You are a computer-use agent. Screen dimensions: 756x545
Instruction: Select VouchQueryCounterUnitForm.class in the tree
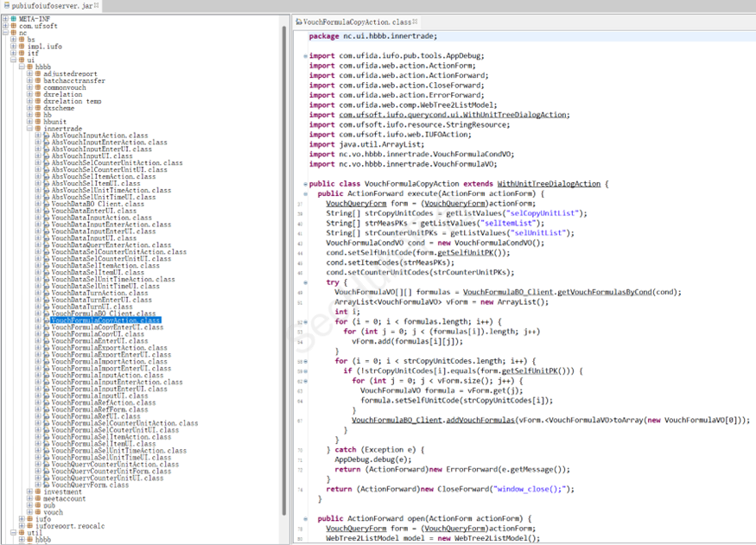111,472
